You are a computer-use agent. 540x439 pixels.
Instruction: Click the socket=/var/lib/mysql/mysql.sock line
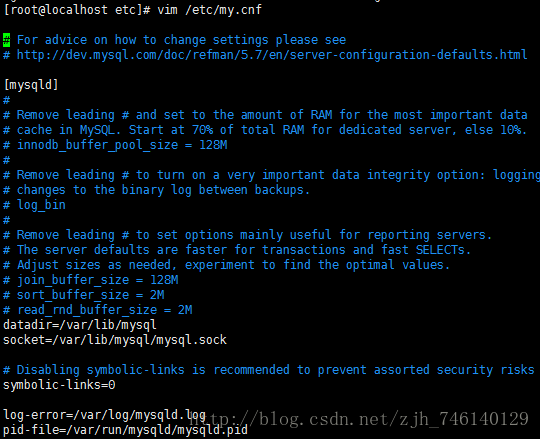point(115,340)
